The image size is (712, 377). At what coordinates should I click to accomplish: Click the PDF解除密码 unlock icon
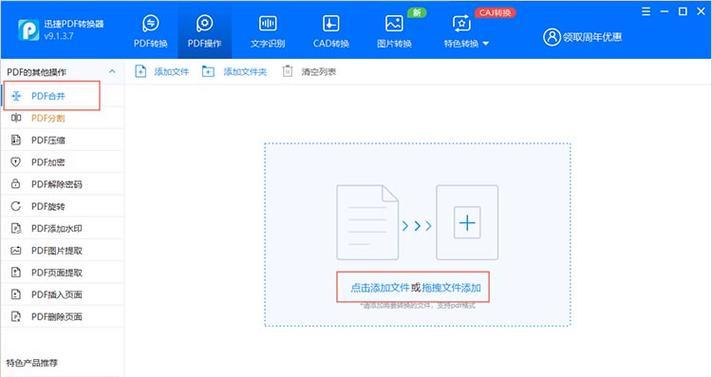tap(16, 184)
